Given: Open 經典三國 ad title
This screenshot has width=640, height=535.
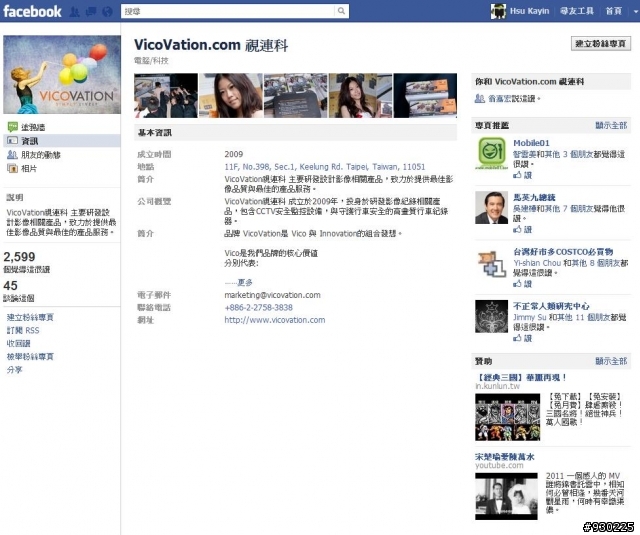Looking at the screenshot, I should (x=520, y=377).
